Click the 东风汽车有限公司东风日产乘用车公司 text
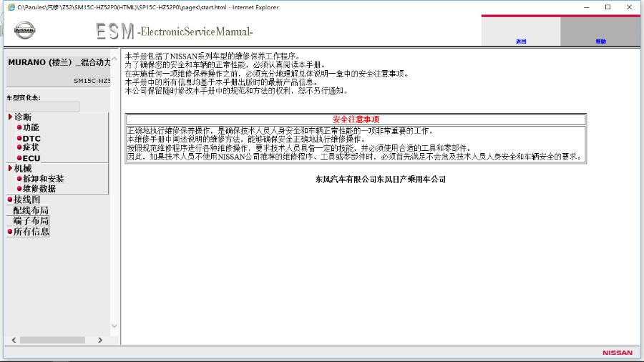This screenshot has height=362, width=644. coord(381,180)
